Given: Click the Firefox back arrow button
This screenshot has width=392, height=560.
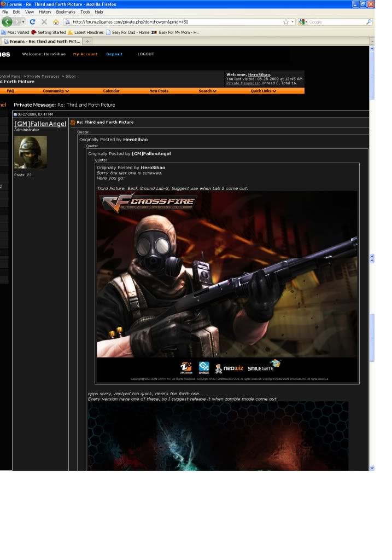Looking at the screenshot, I should 7,22.
